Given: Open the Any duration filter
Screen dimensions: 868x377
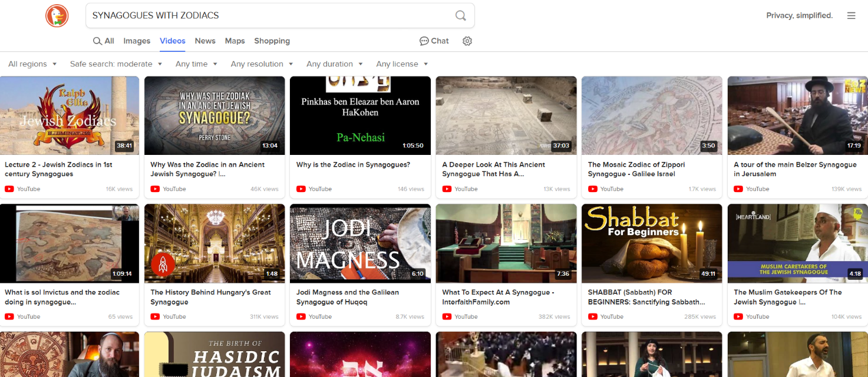Looking at the screenshot, I should 335,64.
